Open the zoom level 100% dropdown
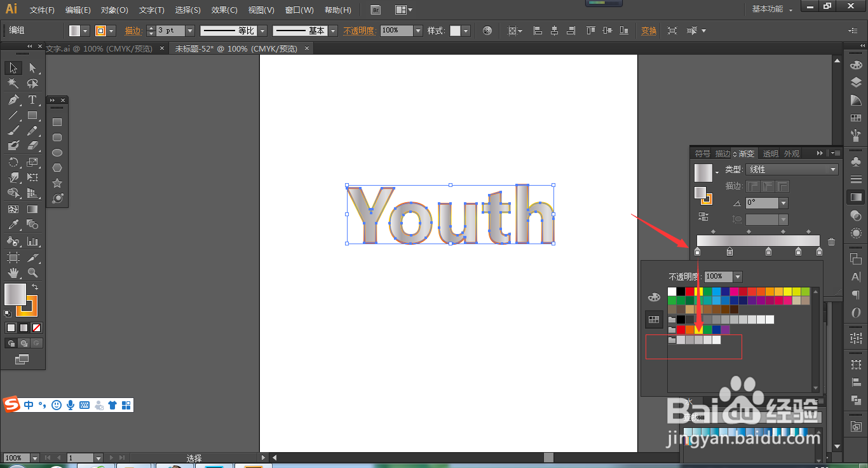 [x=34, y=458]
